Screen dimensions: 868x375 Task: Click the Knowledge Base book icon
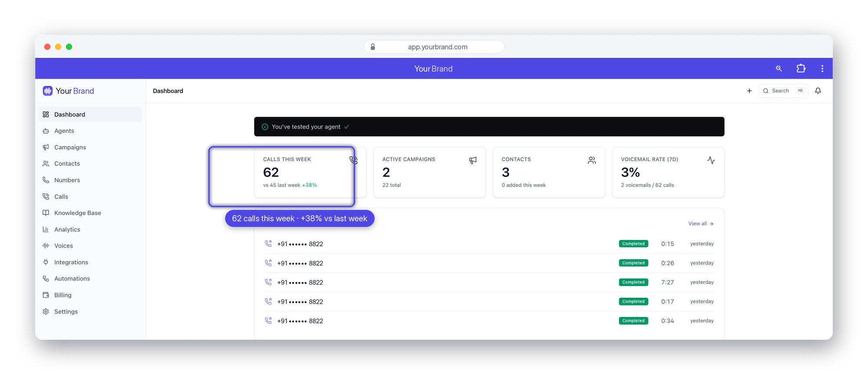[x=46, y=213]
